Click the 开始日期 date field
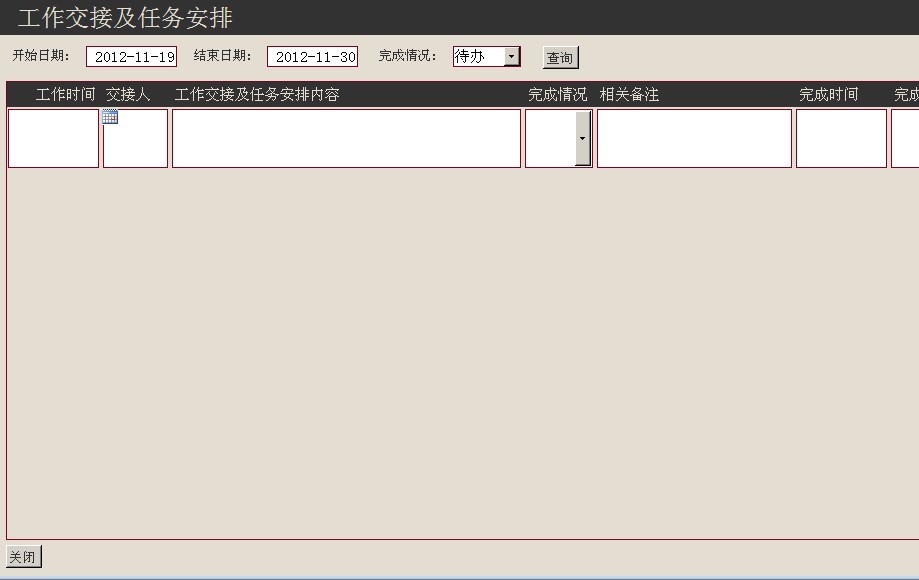 (131, 57)
